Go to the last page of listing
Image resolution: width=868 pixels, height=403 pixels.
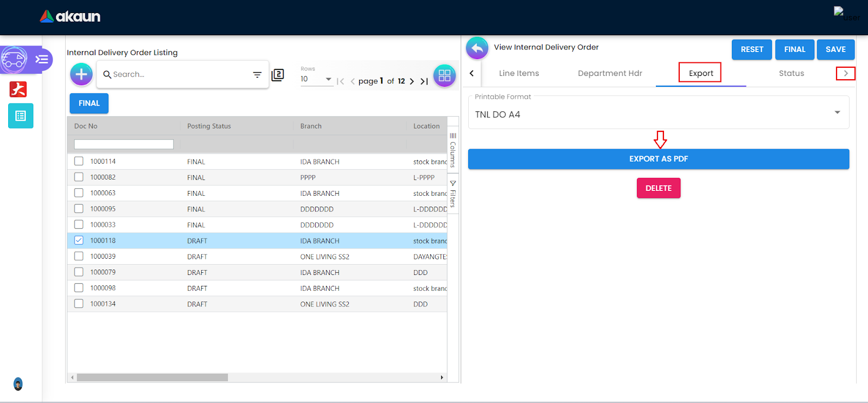tap(424, 81)
